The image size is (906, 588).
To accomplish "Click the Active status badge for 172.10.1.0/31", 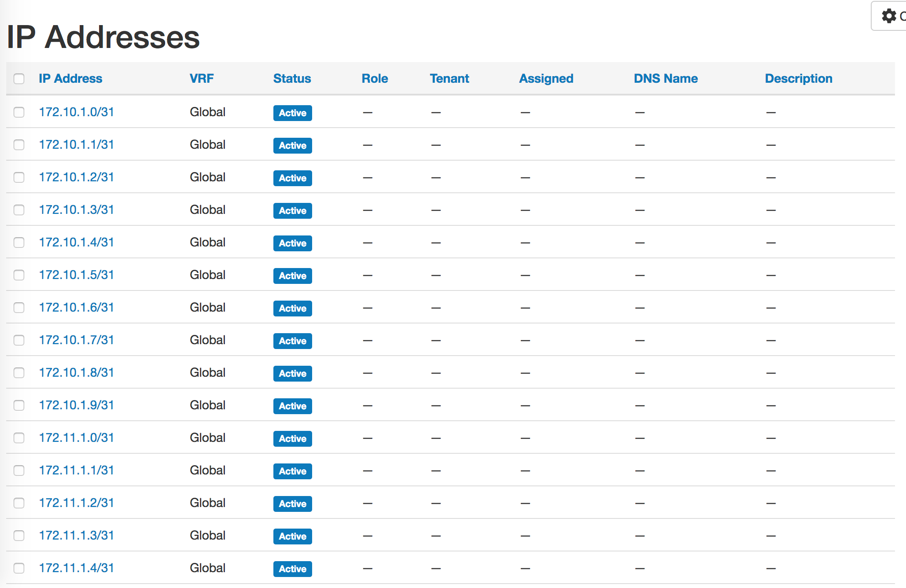I will [x=292, y=113].
